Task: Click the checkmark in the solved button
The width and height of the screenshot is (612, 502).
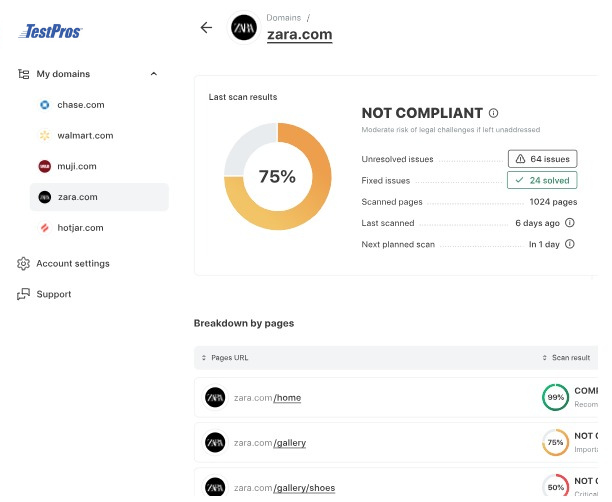Action: [x=519, y=180]
